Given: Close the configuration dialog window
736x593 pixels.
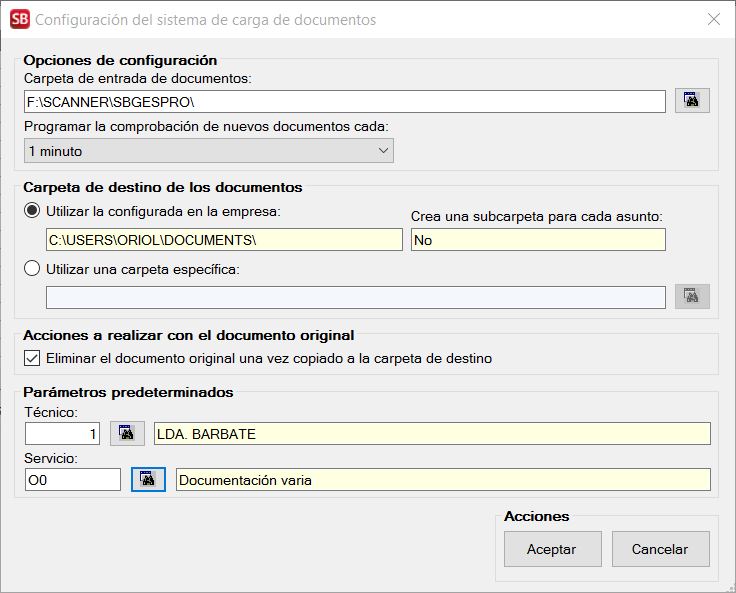Looking at the screenshot, I should pyautogui.click(x=713, y=19).
